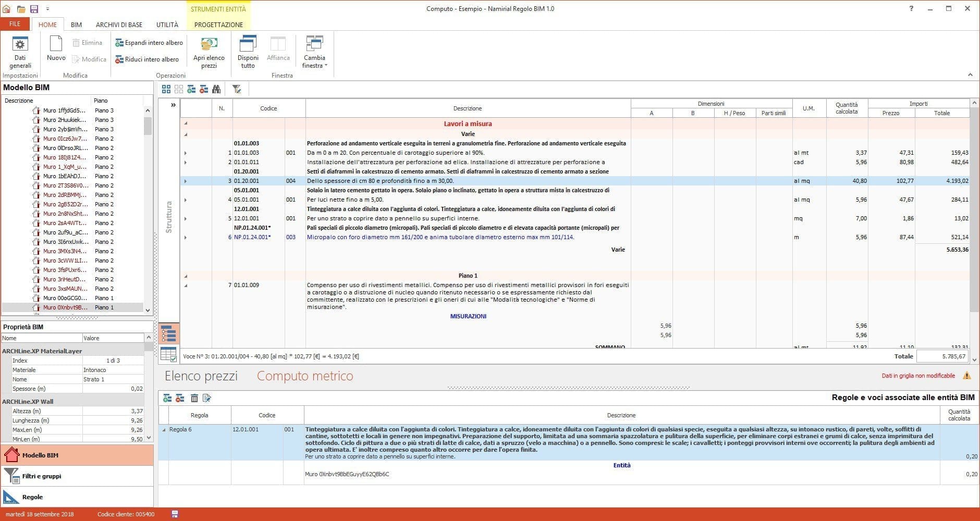This screenshot has height=521, width=980.
Task: Click entity Muro 0Xnbvt9BbEGuyyE62QBb6C
Action: [x=347, y=474]
